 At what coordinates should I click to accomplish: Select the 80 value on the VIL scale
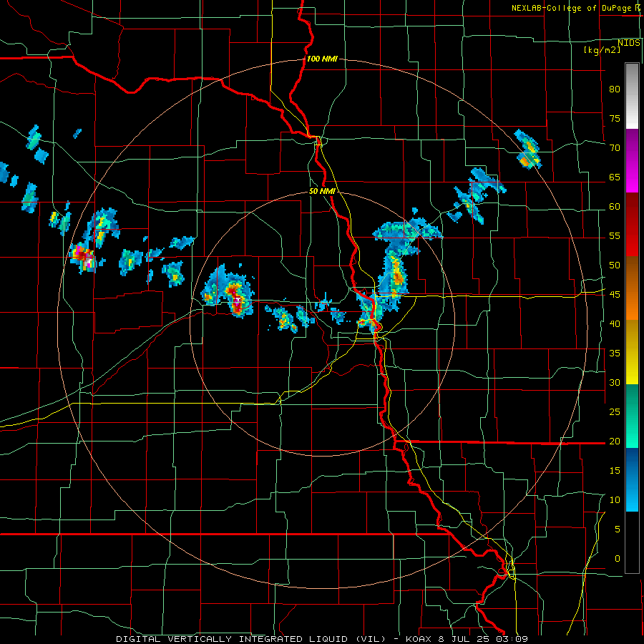click(615, 89)
